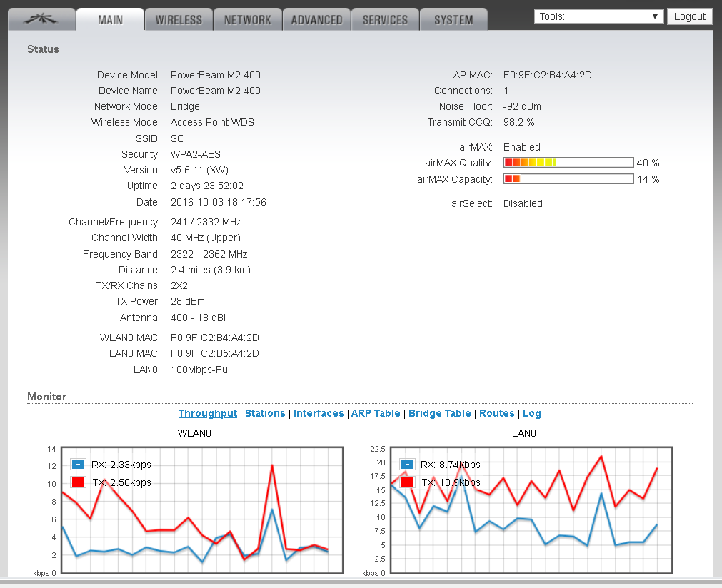This screenshot has height=588, width=722.
Task: Open the Routes link
Action: pyautogui.click(x=497, y=413)
